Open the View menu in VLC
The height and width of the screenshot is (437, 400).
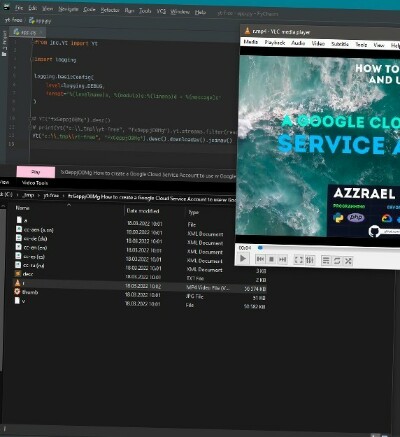point(379,45)
